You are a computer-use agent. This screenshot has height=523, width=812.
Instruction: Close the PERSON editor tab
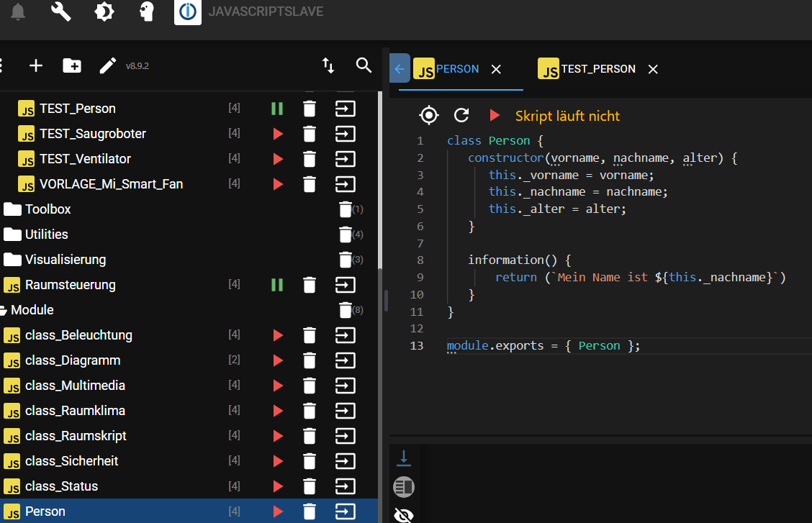[x=496, y=69]
